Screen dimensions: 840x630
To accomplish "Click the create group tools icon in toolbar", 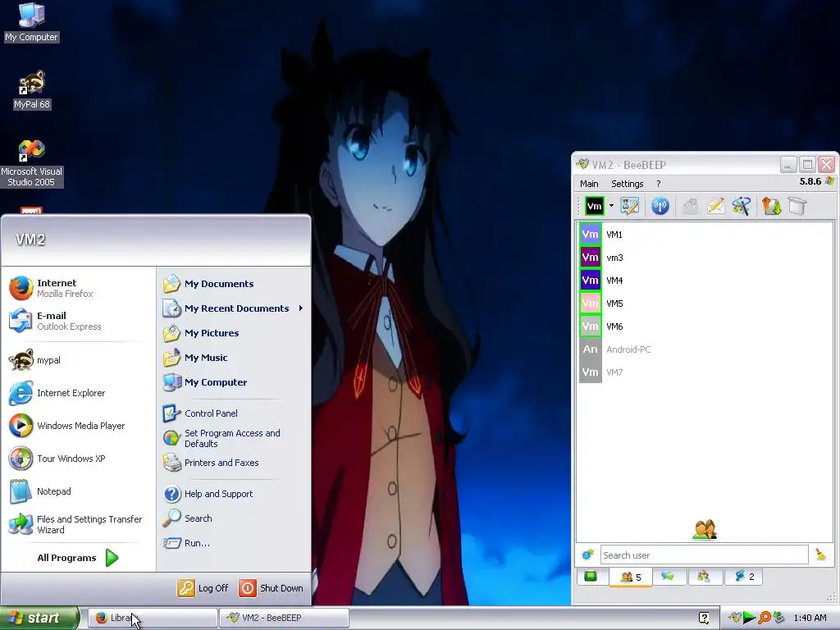I will point(742,206).
